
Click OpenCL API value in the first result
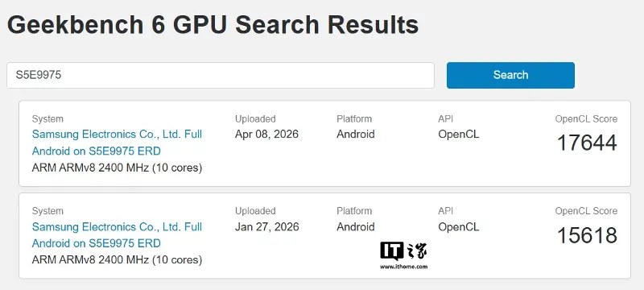[458, 135]
